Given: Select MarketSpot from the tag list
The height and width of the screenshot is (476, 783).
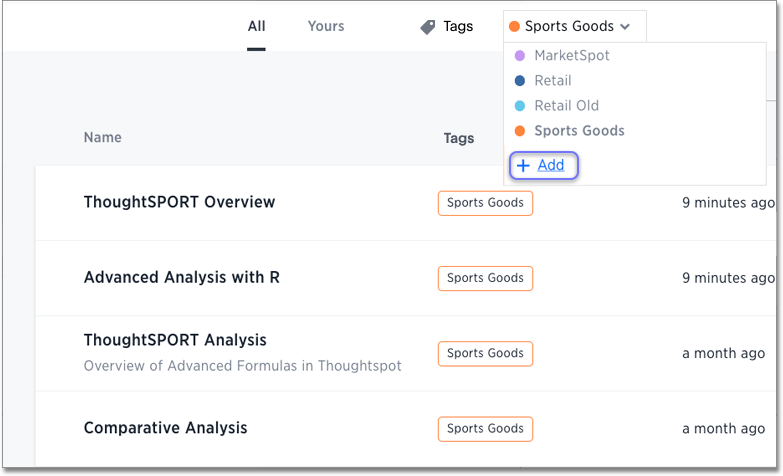Looking at the screenshot, I should coord(571,56).
